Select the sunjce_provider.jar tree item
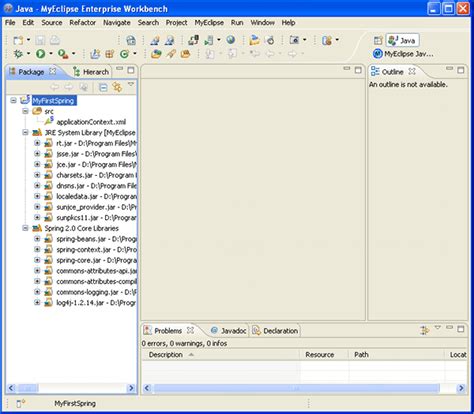This screenshot has width=474, height=414. click(x=96, y=207)
